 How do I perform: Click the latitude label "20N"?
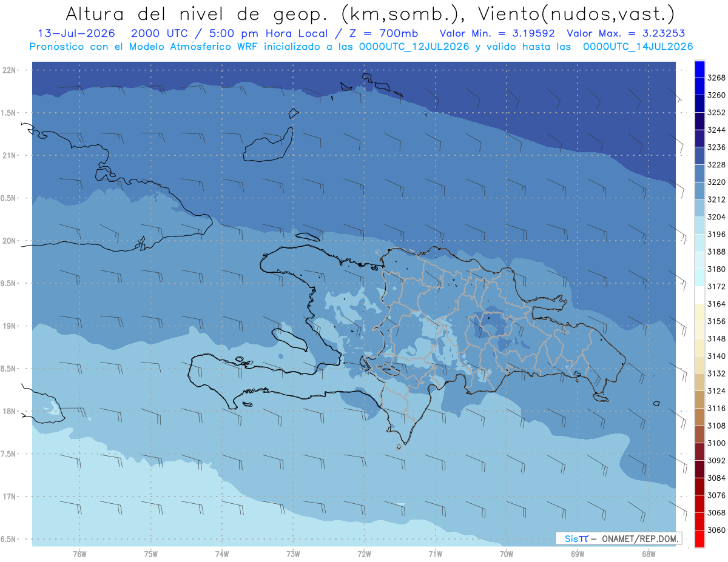(9, 241)
